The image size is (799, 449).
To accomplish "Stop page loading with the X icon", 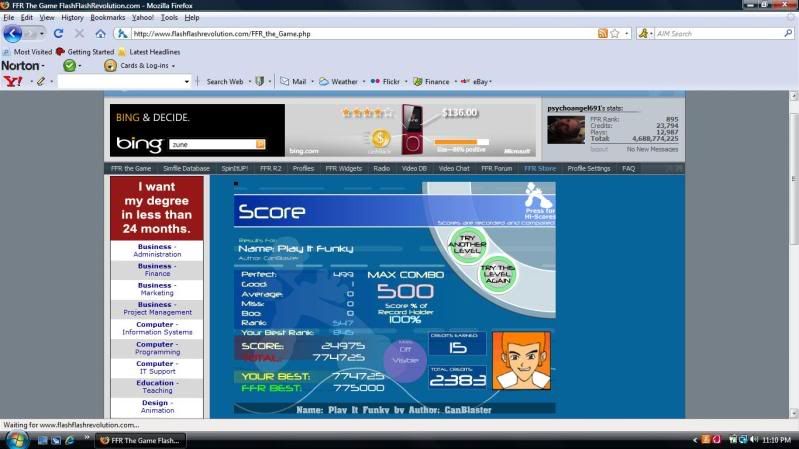I will point(79,33).
